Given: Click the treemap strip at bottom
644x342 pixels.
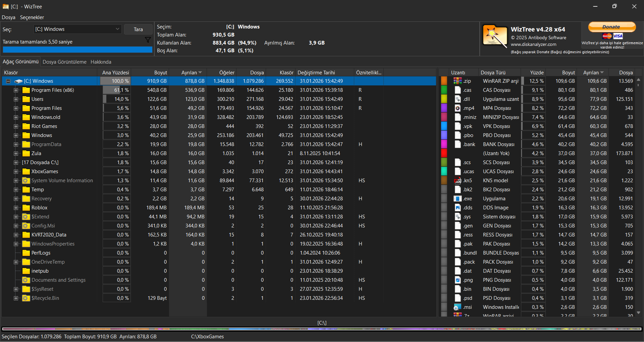Looking at the screenshot, I should tap(322, 329).
